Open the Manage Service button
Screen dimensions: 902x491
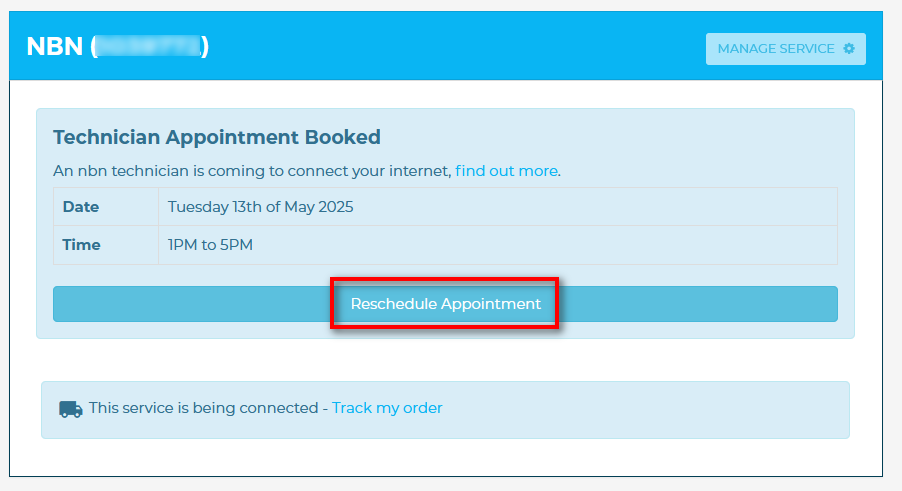tap(785, 49)
